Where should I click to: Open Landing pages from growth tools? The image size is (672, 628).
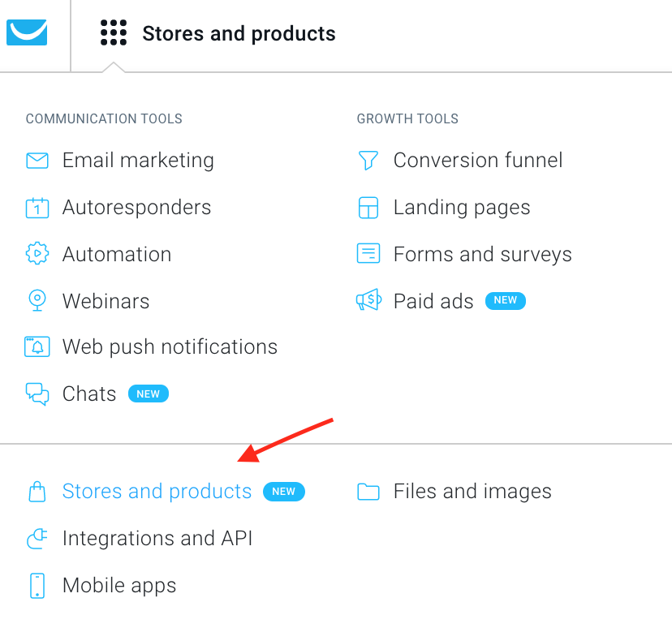click(x=462, y=208)
